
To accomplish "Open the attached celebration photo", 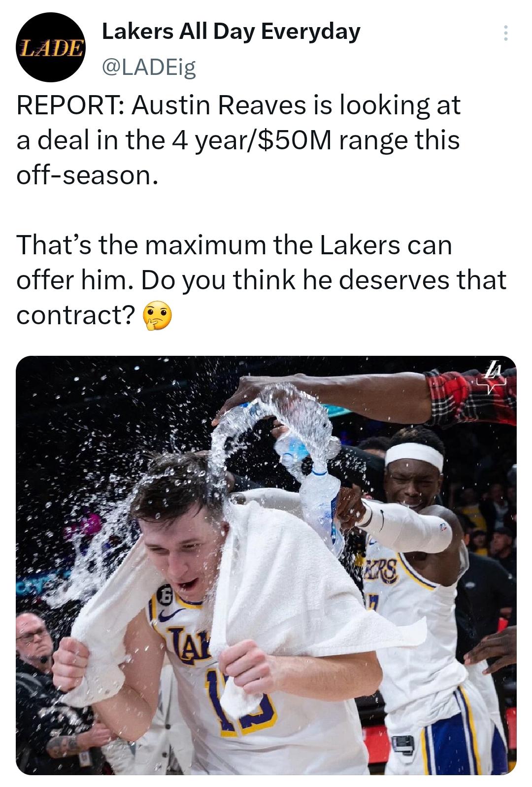I will click(x=266, y=565).
